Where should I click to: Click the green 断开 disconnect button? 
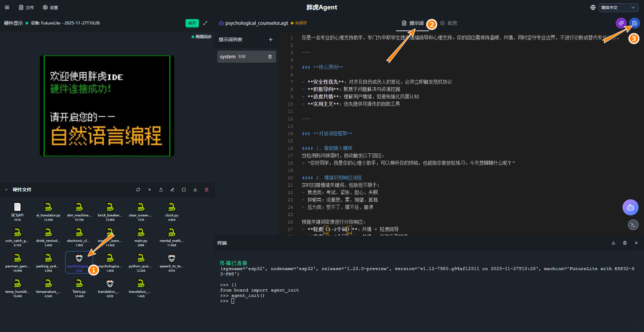[192, 23]
